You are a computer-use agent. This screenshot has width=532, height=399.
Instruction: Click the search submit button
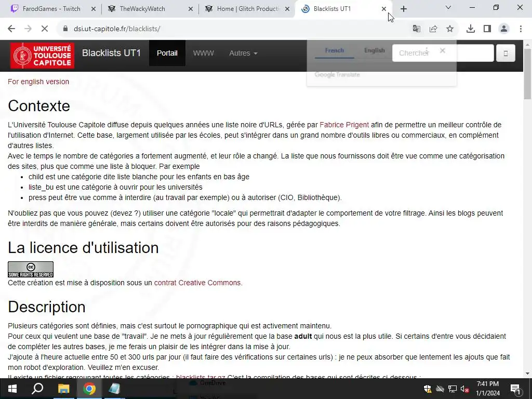point(506,53)
